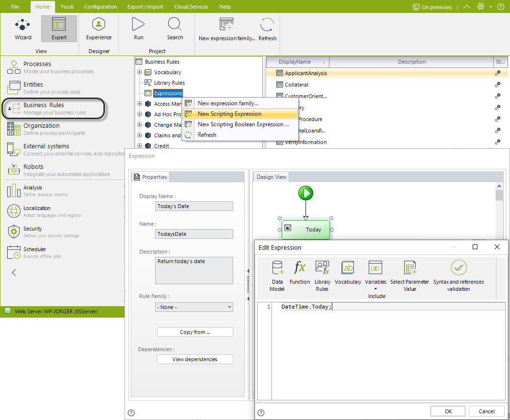Expand the Credit tree node

click(x=139, y=145)
